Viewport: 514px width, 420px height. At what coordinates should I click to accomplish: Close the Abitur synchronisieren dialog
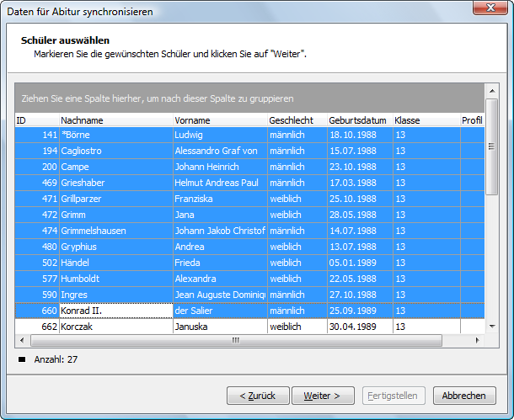click(490, 8)
